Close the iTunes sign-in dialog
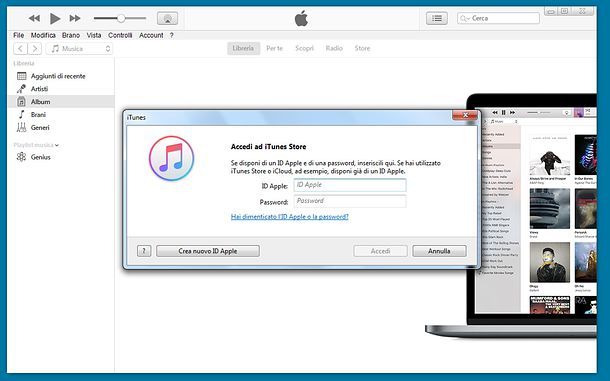This screenshot has height=381, width=610. (465, 115)
